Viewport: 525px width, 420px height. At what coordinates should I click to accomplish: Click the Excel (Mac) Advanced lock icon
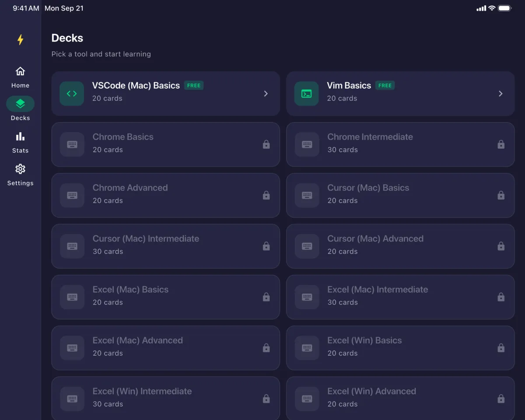(266, 348)
